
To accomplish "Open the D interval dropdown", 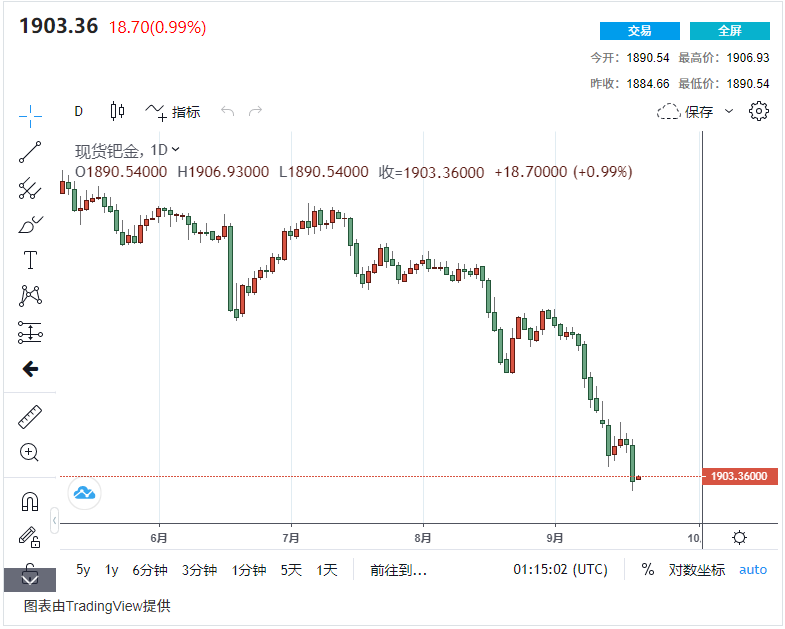I will [x=79, y=111].
